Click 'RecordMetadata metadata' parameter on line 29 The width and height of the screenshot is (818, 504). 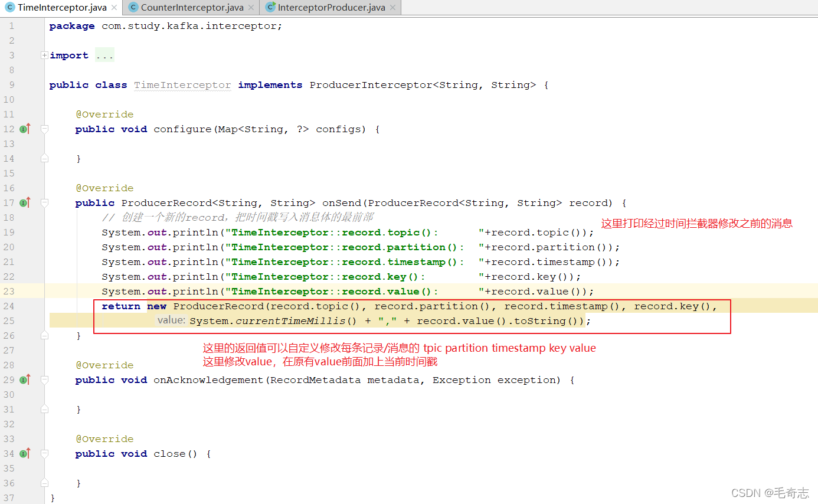(x=345, y=380)
